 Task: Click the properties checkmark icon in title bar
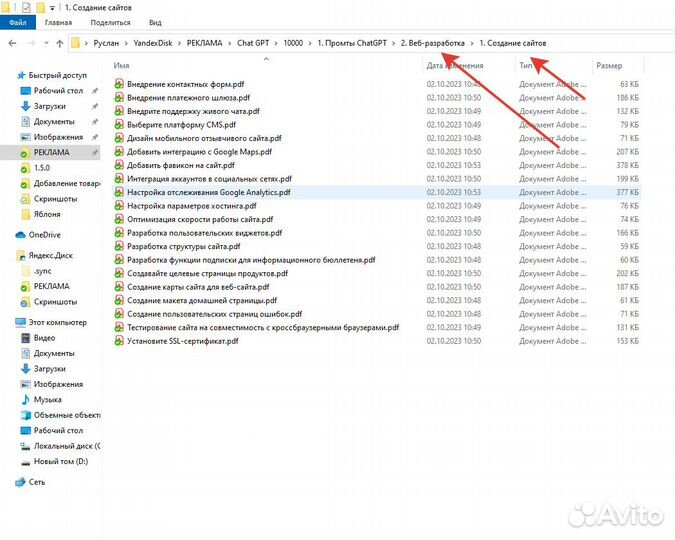(26, 7)
